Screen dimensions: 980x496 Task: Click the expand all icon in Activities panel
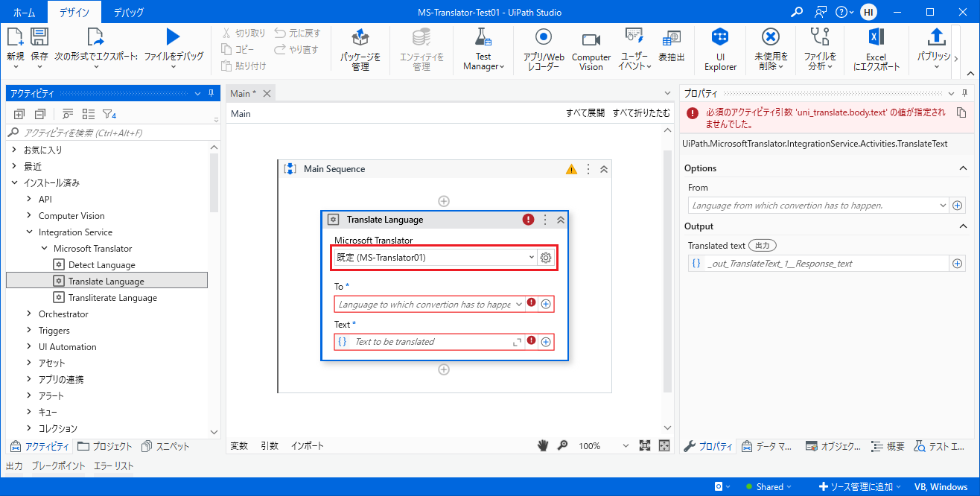click(19, 114)
